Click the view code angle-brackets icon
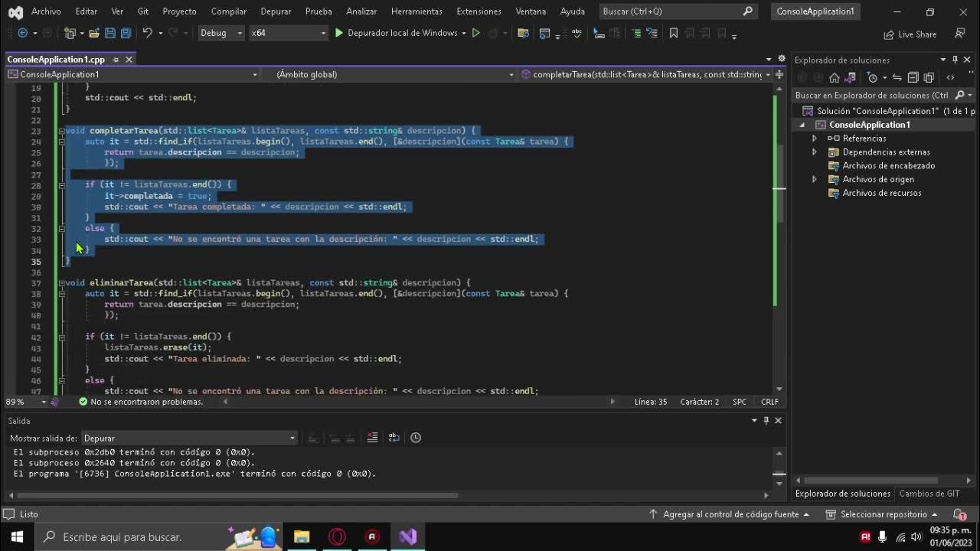 (x=950, y=77)
